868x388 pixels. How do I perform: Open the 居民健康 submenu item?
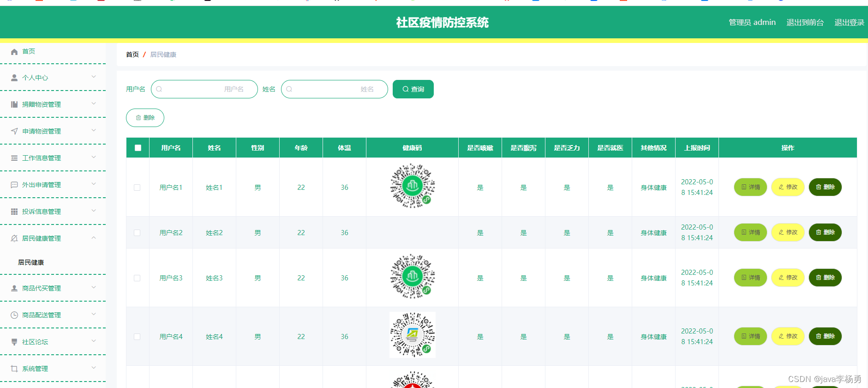click(x=31, y=262)
